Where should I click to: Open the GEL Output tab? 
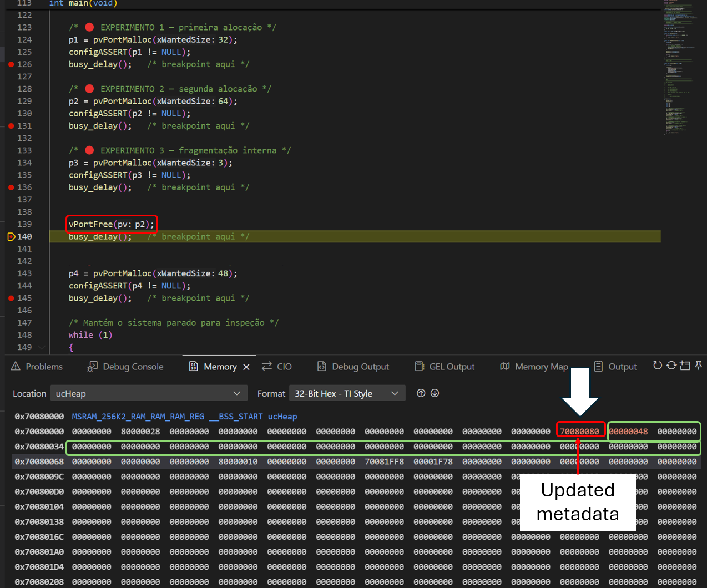(444, 366)
